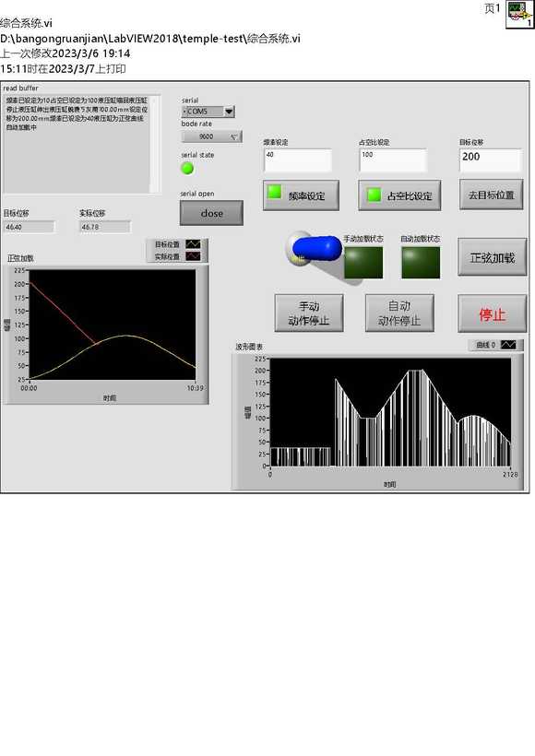Start 正弦加载 with its button
The width and height of the screenshot is (535, 756).
click(492, 257)
